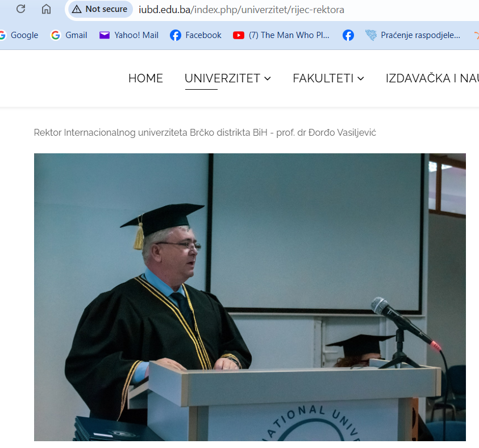Click the rector's photo at the podium
The height and width of the screenshot is (448, 479).
pos(249,296)
